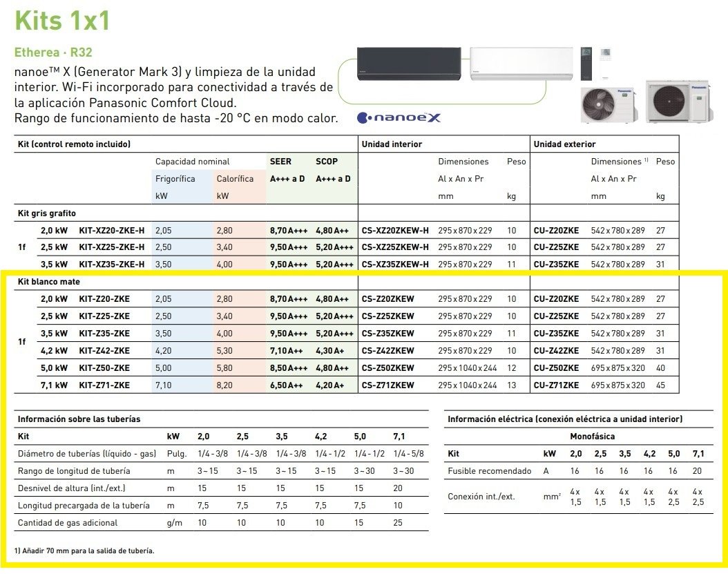Image resolution: width=728 pixels, height=574 pixels.
Task: Click the fuse value 20 for 7,1 kW
Action: 698,471
